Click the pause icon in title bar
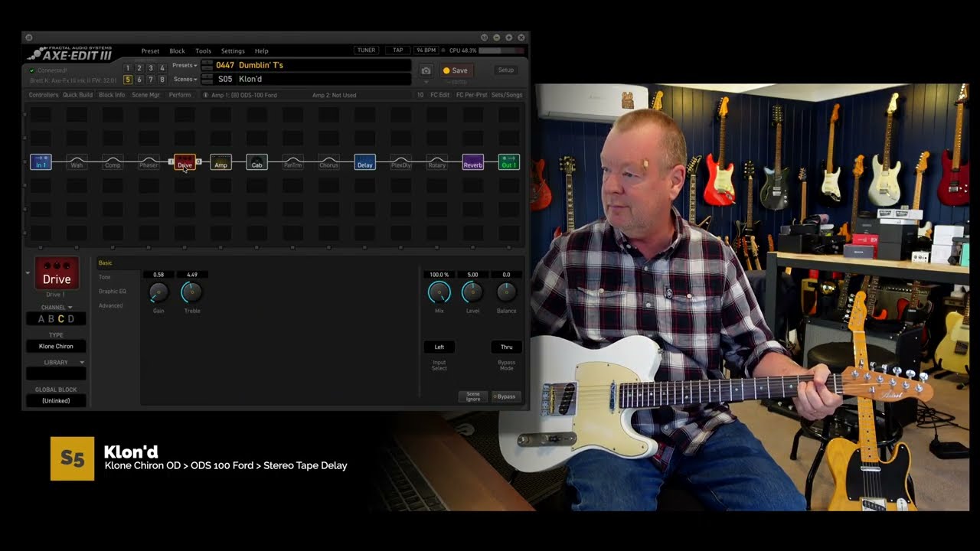This screenshot has width=980, height=551. [28, 37]
